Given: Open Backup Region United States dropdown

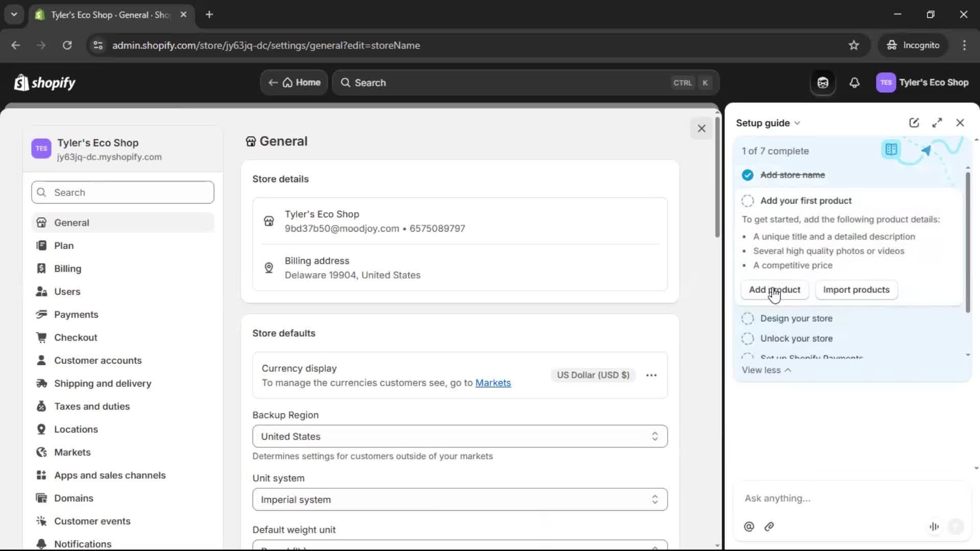Looking at the screenshot, I should tap(459, 437).
